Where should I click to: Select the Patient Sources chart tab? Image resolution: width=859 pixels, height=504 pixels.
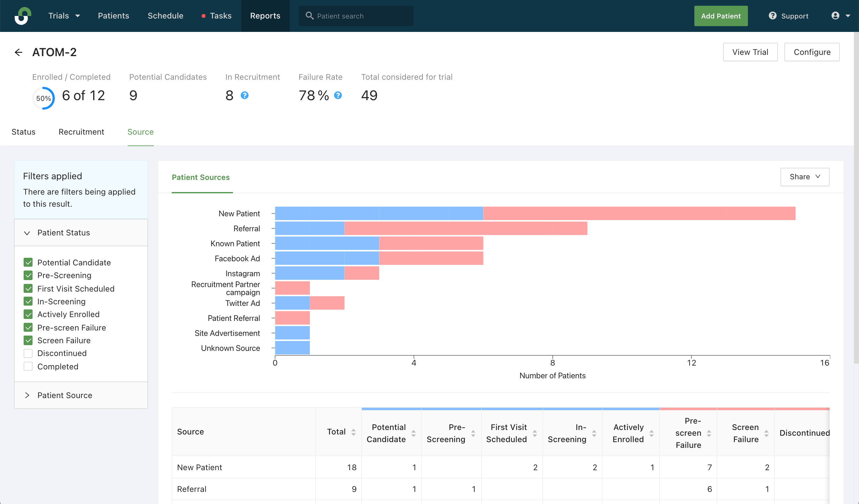[201, 177]
